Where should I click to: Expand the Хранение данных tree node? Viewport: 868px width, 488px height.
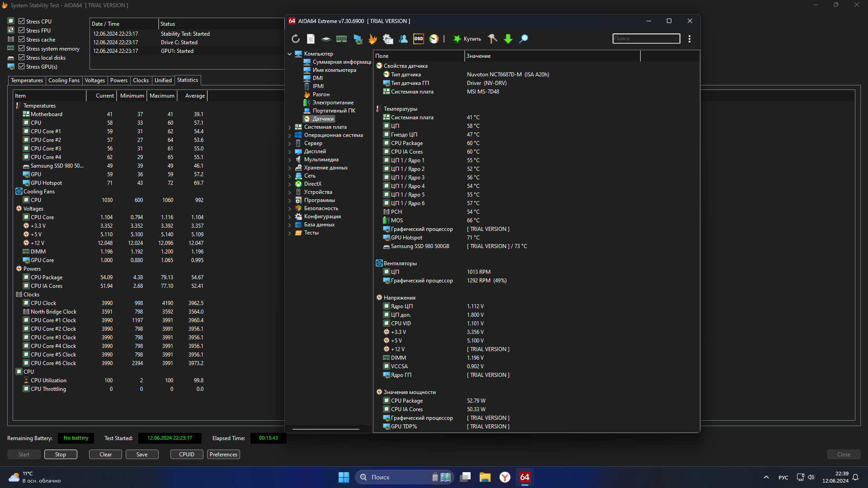point(290,168)
